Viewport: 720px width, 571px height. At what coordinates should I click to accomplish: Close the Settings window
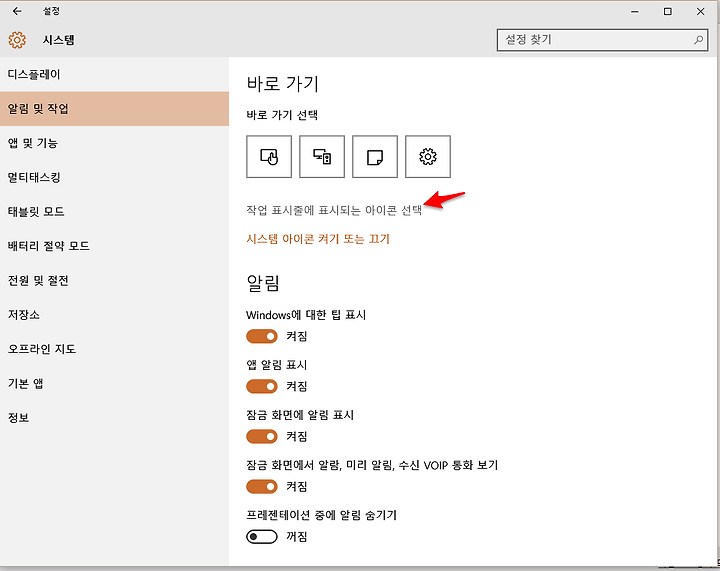700,11
